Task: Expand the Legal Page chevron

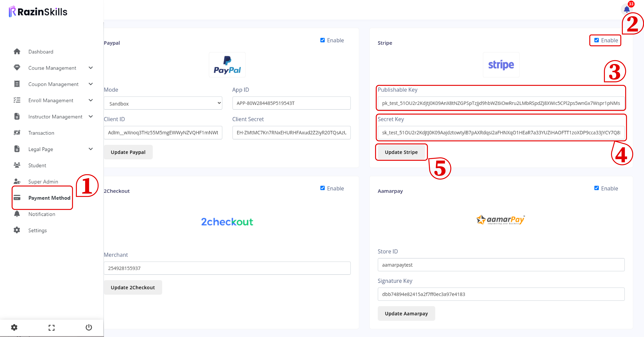Action: point(91,149)
